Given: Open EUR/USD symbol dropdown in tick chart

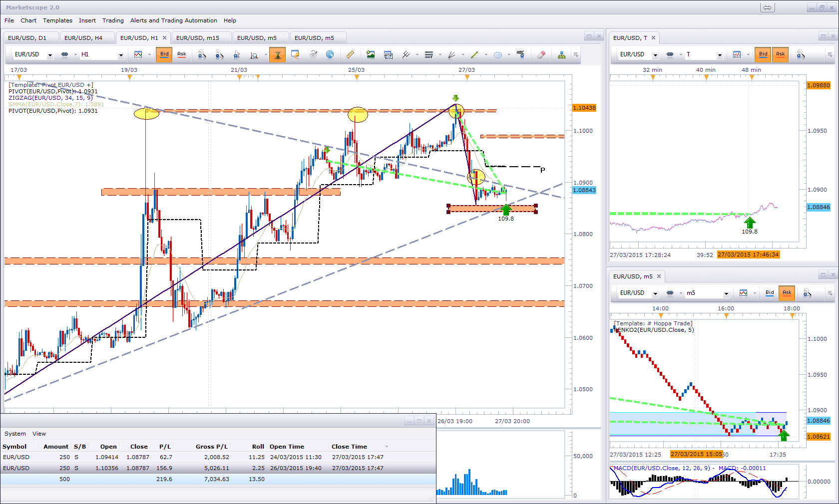Looking at the screenshot, I should tap(655, 55).
